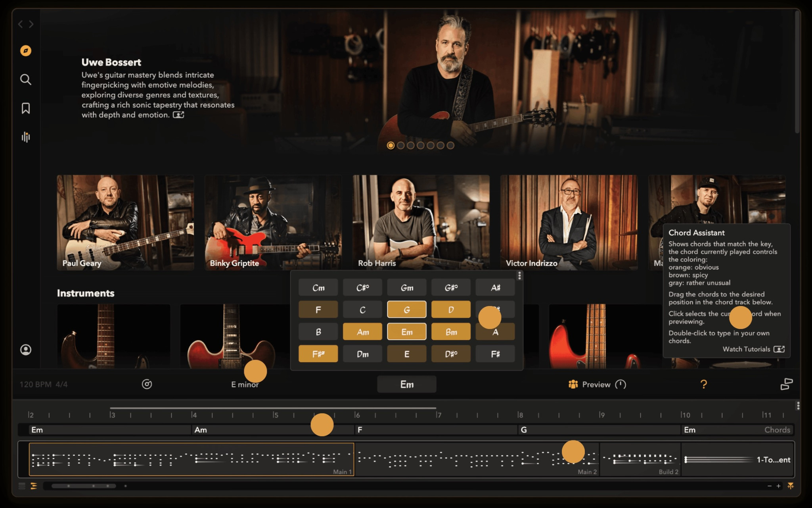Screen dimensions: 812x508
Task: Toggle the orange snap icon at bottom right
Action: [x=791, y=486]
